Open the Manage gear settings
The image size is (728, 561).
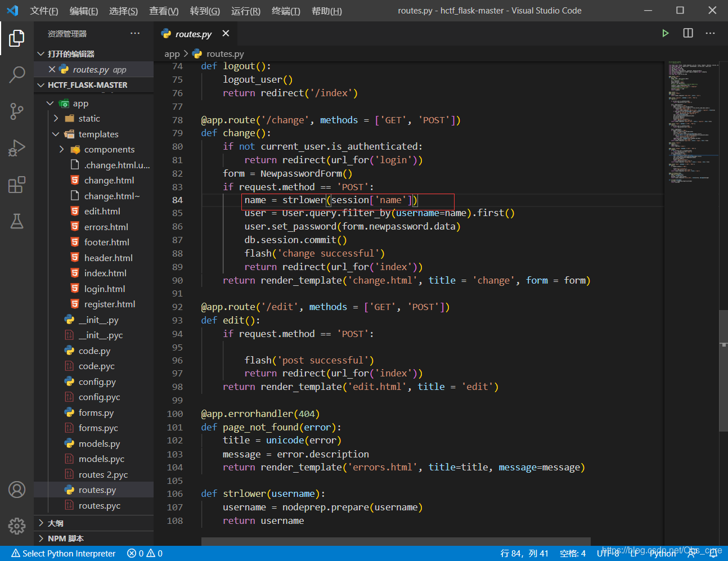(x=17, y=526)
